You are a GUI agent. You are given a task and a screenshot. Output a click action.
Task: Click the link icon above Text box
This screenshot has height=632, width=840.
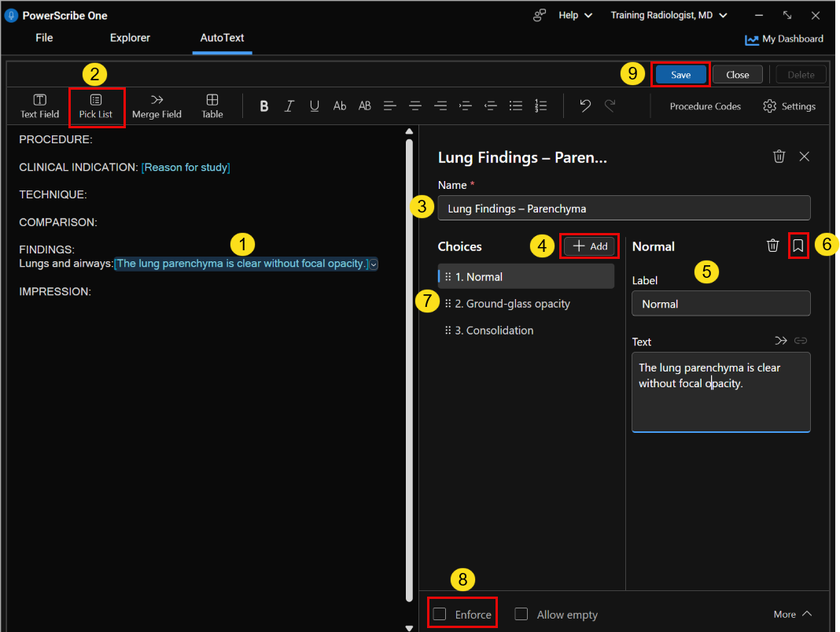(x=801, y=340)
